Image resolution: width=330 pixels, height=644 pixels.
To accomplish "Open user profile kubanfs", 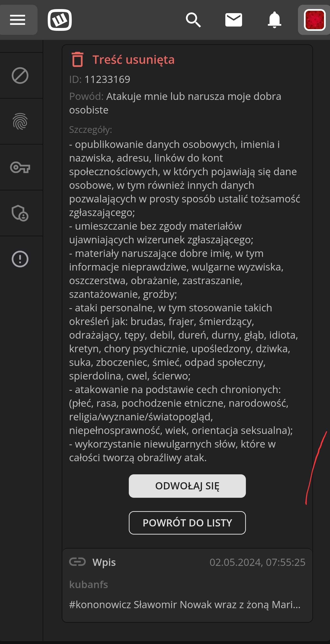I will (x=88, y=584).
